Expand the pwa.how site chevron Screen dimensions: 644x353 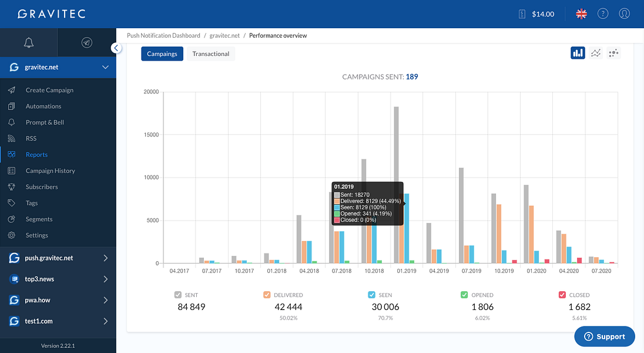pos(106,300)
